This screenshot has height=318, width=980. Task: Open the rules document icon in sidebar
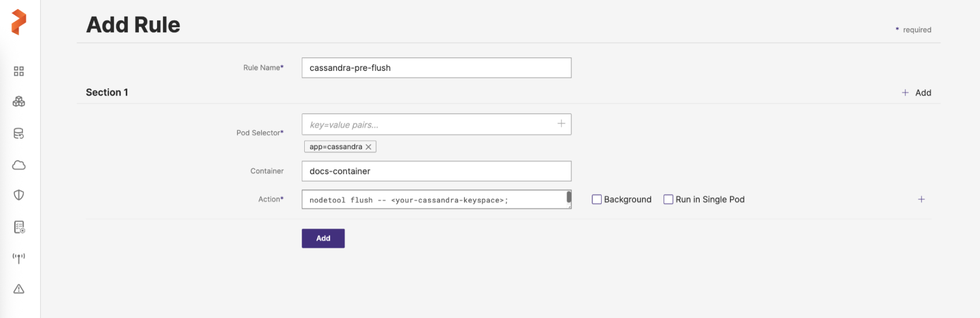[19, 227]
